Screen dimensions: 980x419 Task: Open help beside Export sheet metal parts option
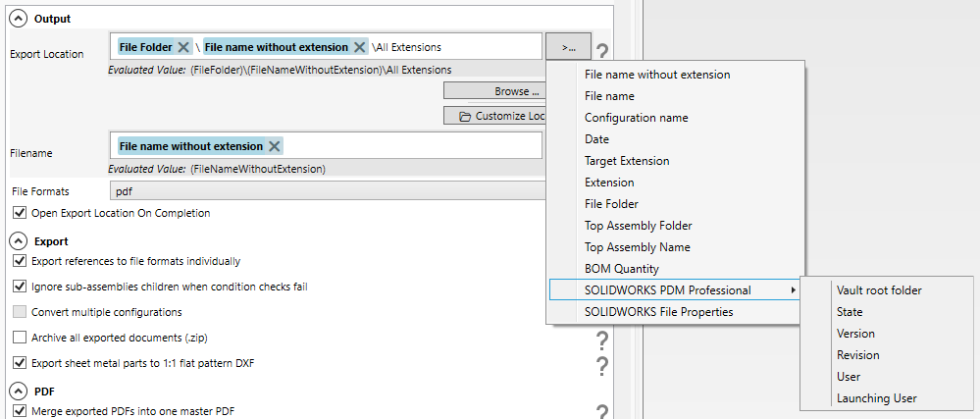(x=602, y=365)
